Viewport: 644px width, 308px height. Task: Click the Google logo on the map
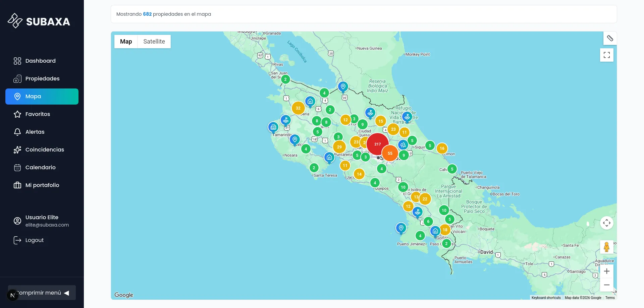(x=124, y=295)
